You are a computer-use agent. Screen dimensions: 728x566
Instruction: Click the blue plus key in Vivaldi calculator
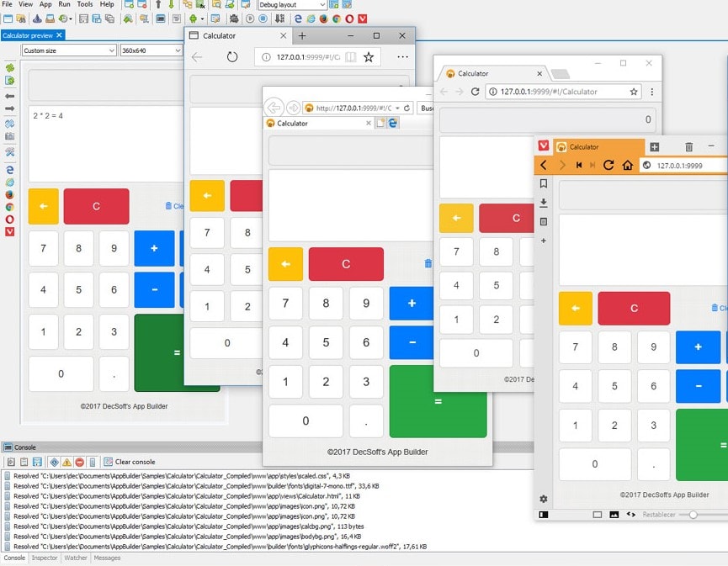pyautogui.click(x=698, y=347)
